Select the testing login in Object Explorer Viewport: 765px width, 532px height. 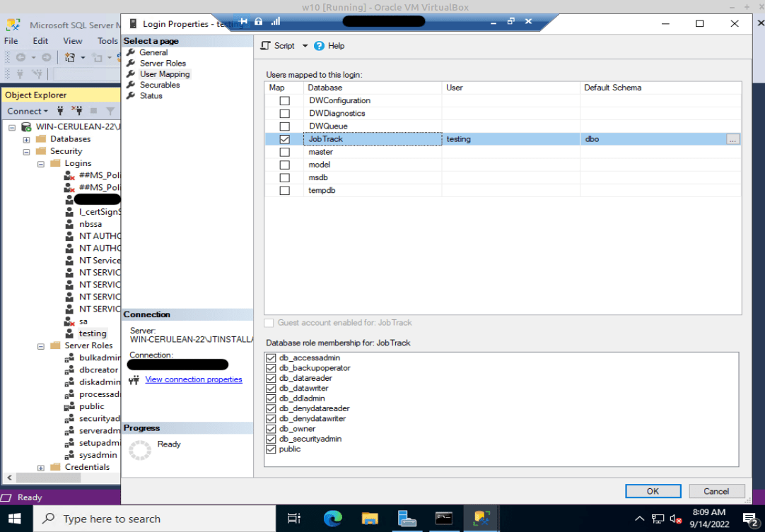click(93, 333)
